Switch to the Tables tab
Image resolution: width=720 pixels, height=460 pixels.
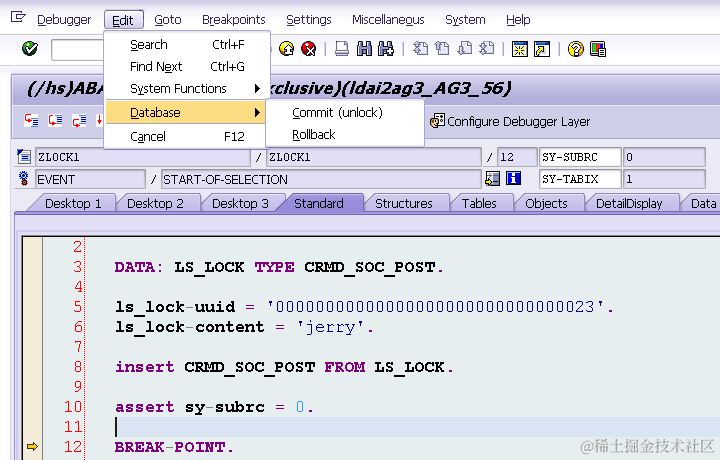479,203
